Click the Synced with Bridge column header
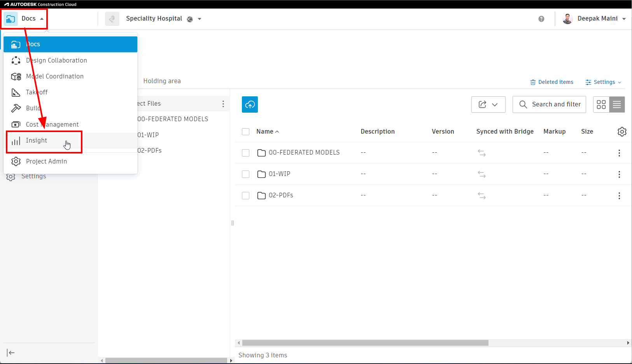 coord(505,132)
